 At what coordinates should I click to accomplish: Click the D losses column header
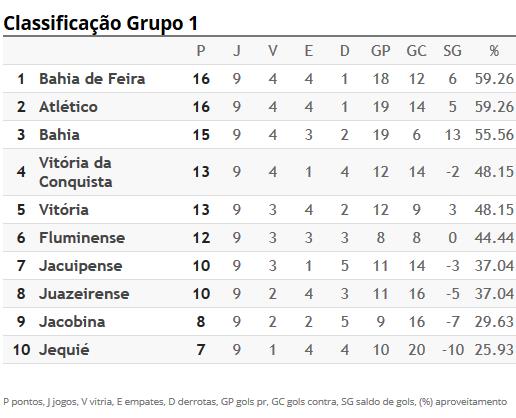345,51
